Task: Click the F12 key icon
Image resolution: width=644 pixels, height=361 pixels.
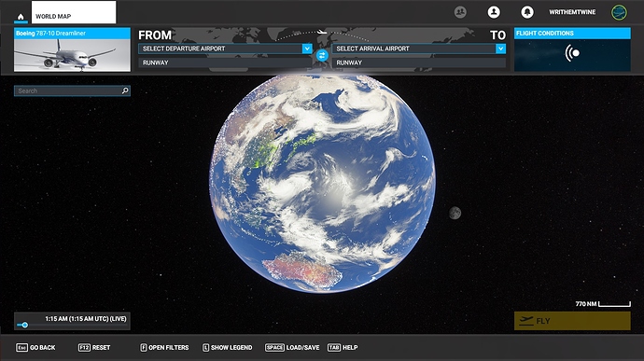Action: 84,347
